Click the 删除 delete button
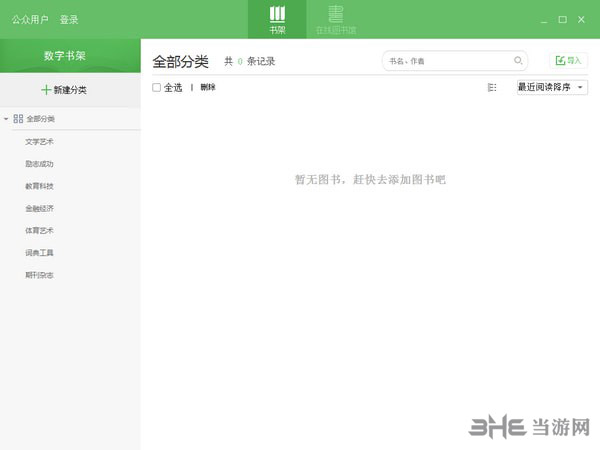 coord(208,87)
